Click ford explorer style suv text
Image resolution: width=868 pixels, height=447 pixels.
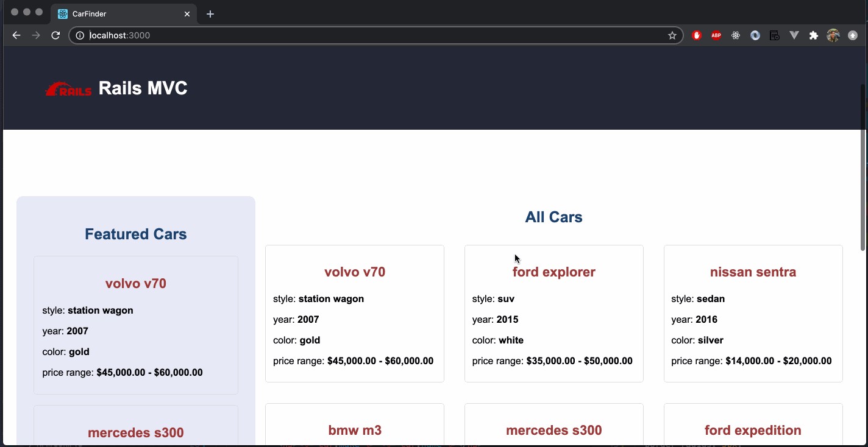pos(493,299)
